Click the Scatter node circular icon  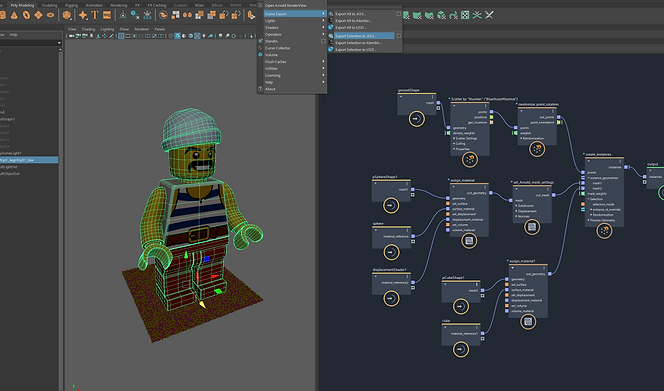point(470,160)
